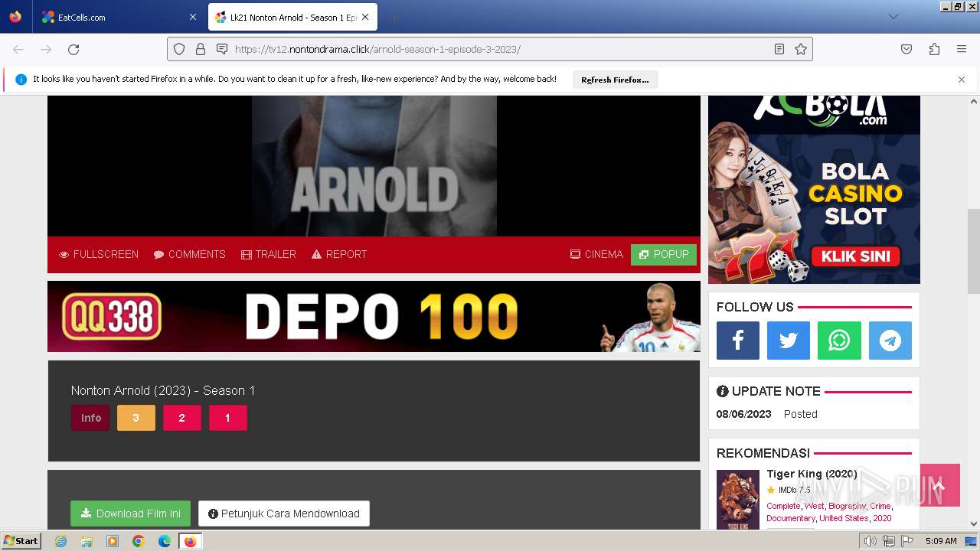Open Firefox window from taskbar
Image resolution: width=980 pixels, height=551 pixels.
tap(190, 541)
